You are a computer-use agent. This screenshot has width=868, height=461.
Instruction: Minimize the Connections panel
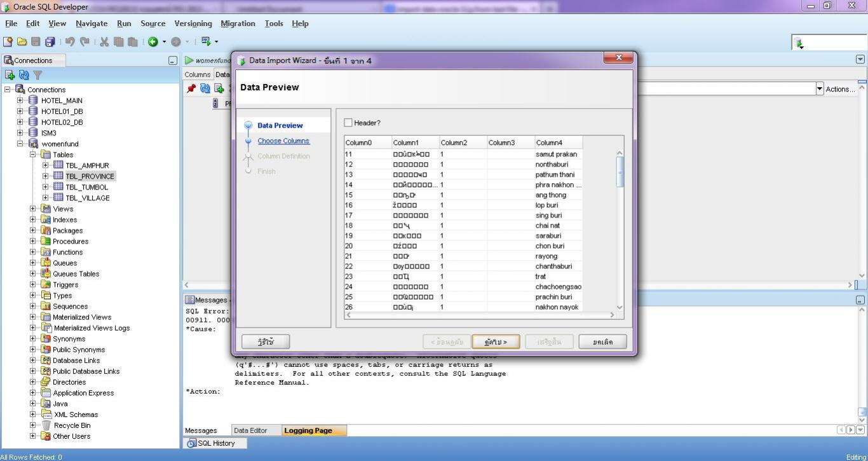(172, 60)
